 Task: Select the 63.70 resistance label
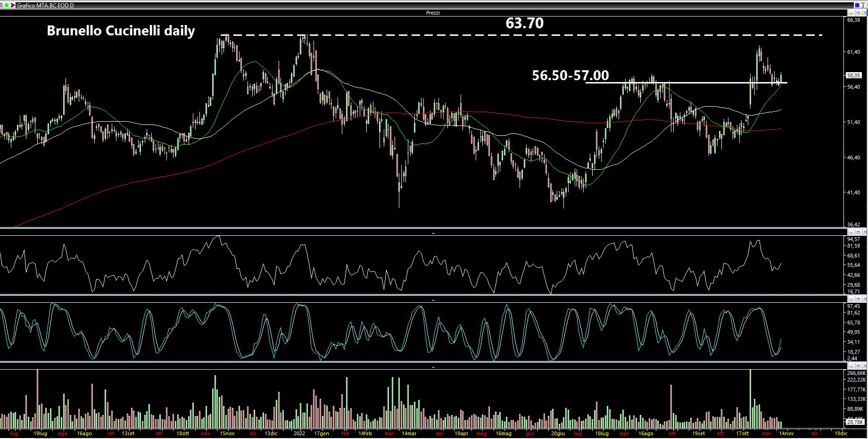click(524, 23)
